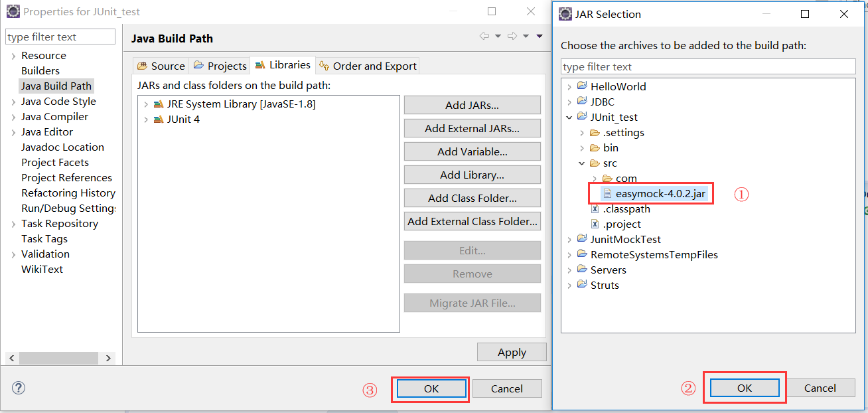Open the view menu triangle in Java Build Path header
This screenshot has height=413, width=868.
pos(540,37)
